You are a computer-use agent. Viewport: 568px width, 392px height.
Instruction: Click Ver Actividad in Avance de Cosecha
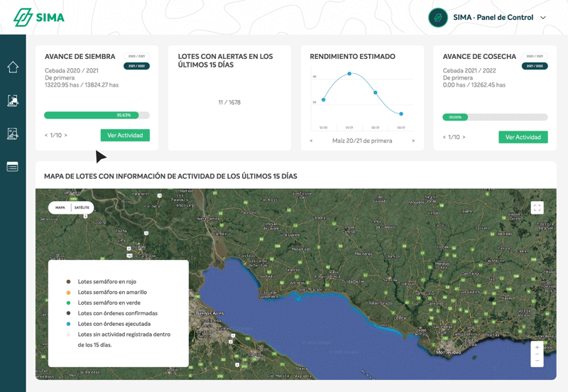coord(523,137)
